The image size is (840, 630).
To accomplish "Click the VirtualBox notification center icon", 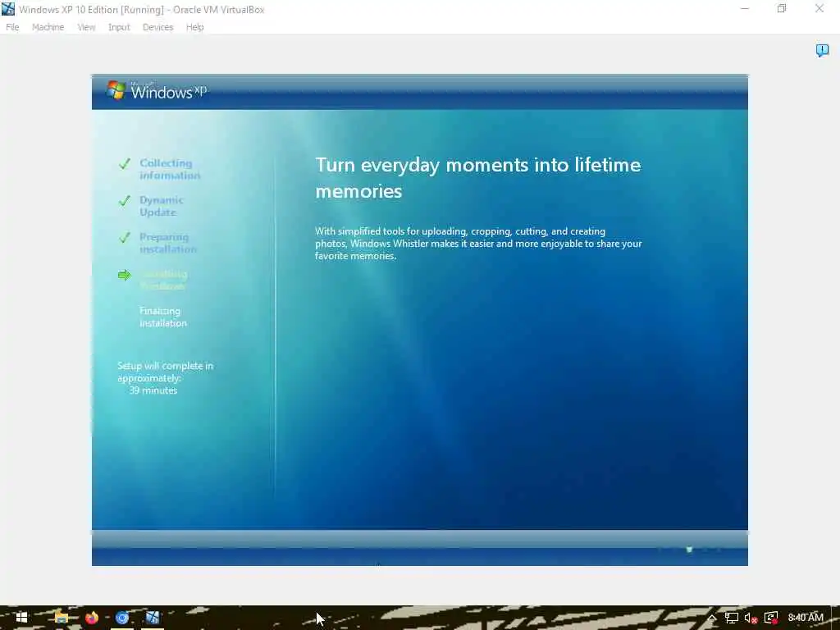I will (x=822, y=50).
